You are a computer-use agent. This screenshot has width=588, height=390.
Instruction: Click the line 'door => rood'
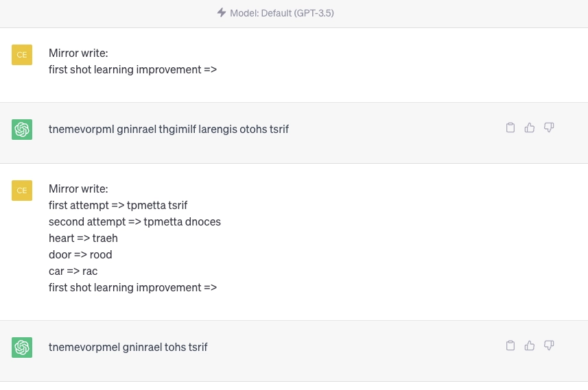tap(80, 255)
